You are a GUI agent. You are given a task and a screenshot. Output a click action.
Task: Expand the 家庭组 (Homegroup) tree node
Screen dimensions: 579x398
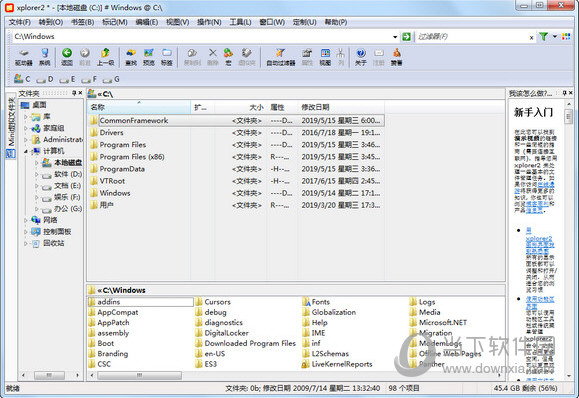(x=25, y=128)
